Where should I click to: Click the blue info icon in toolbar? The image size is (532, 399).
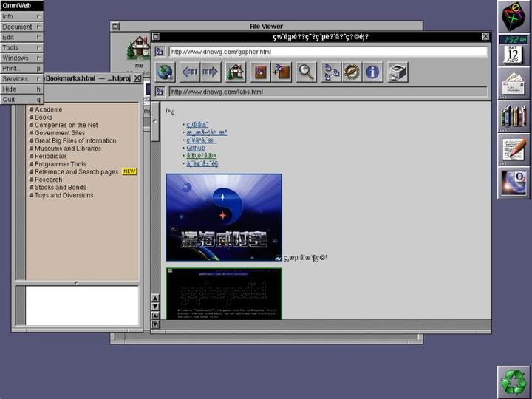[373, 72]
